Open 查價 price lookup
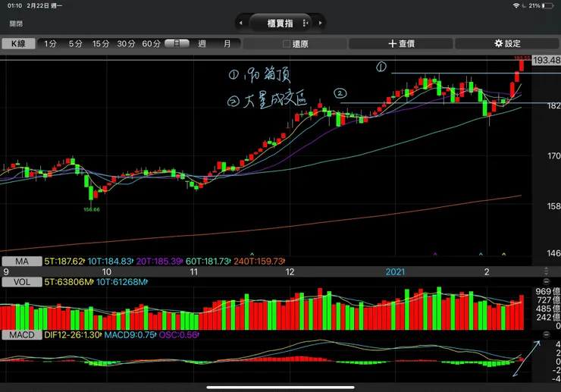Screen dimensions: 561x392 [x=401, y=44]
